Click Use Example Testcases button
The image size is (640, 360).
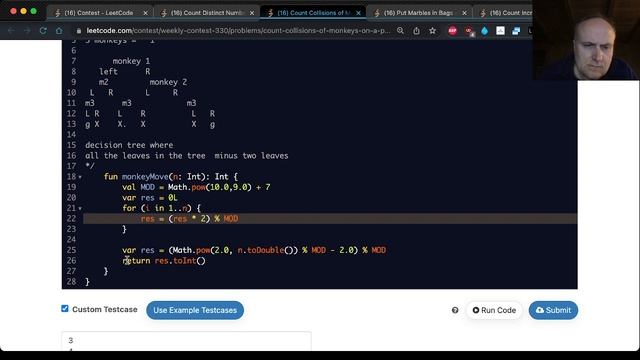pos(195,310)
